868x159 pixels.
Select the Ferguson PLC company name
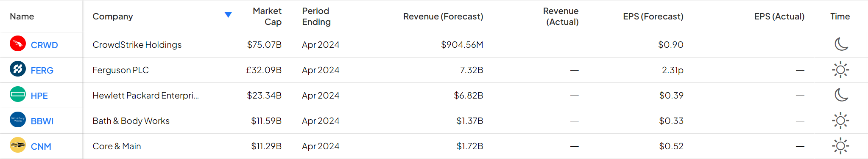pos(120,70)
